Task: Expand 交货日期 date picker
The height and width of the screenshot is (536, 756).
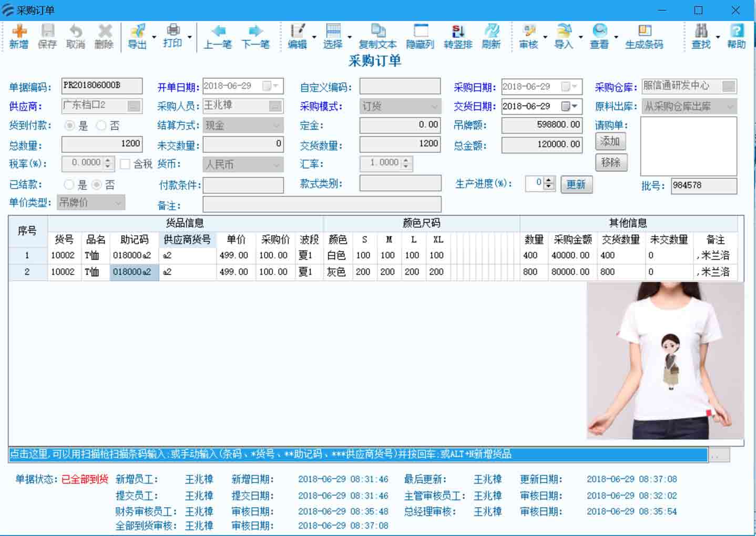Action: tap(569, 106)
